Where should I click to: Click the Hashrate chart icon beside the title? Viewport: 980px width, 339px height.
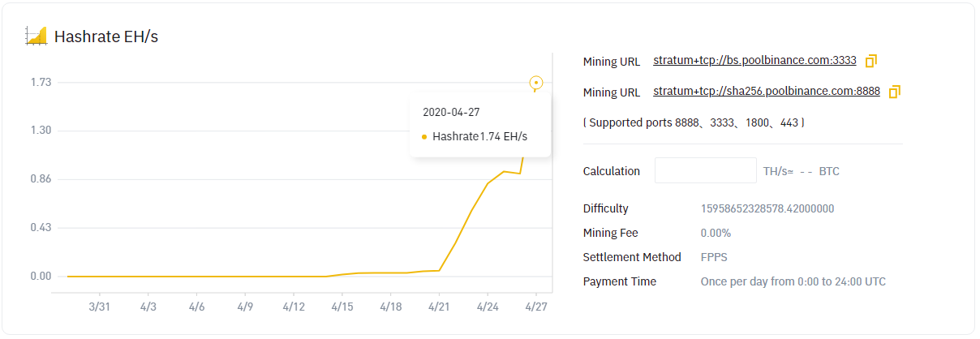37,36
